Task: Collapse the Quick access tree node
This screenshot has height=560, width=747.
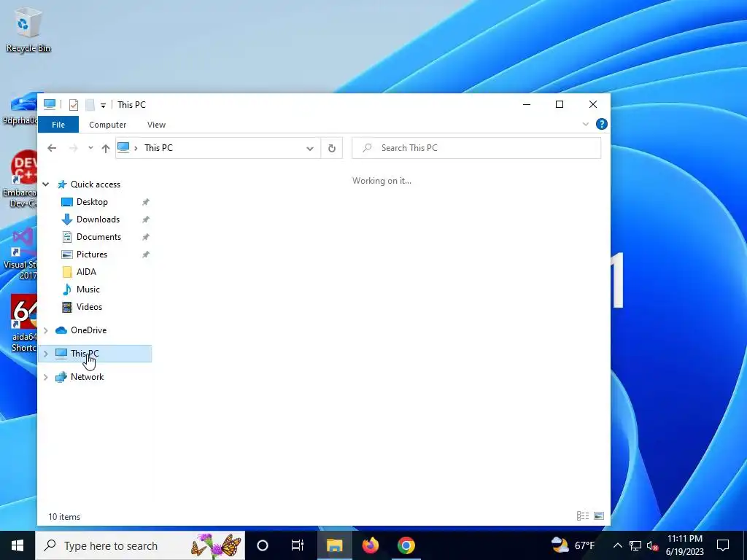Action: pyautogui.click(x=46, y=184)
